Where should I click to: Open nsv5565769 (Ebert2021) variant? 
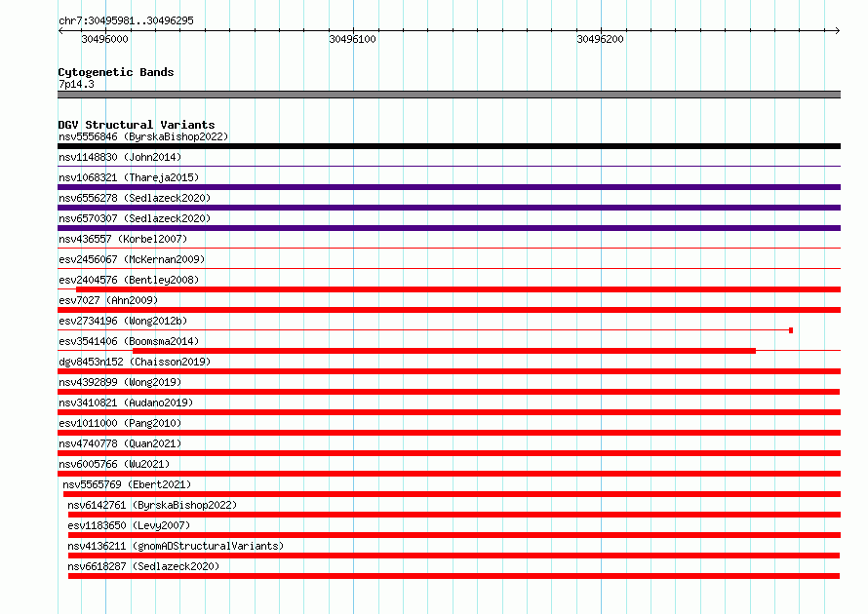[x=127, y=484]
